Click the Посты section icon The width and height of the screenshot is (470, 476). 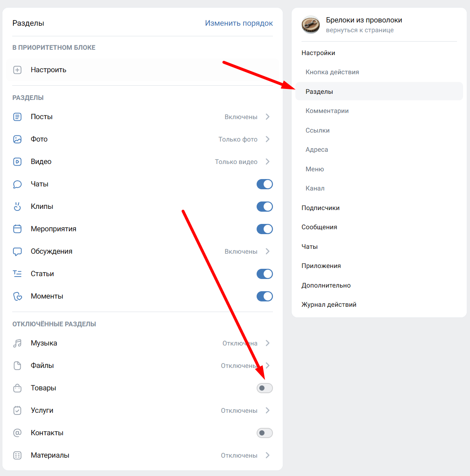(17, 117)
